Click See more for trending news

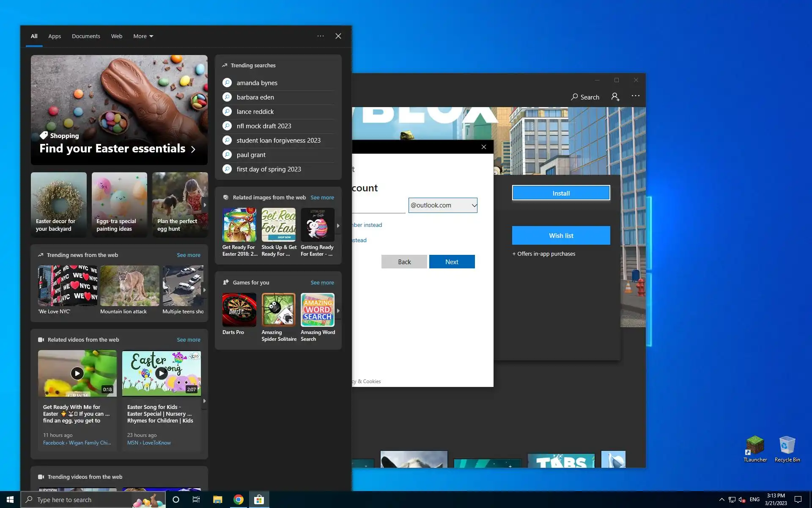(x=188, y=255)
